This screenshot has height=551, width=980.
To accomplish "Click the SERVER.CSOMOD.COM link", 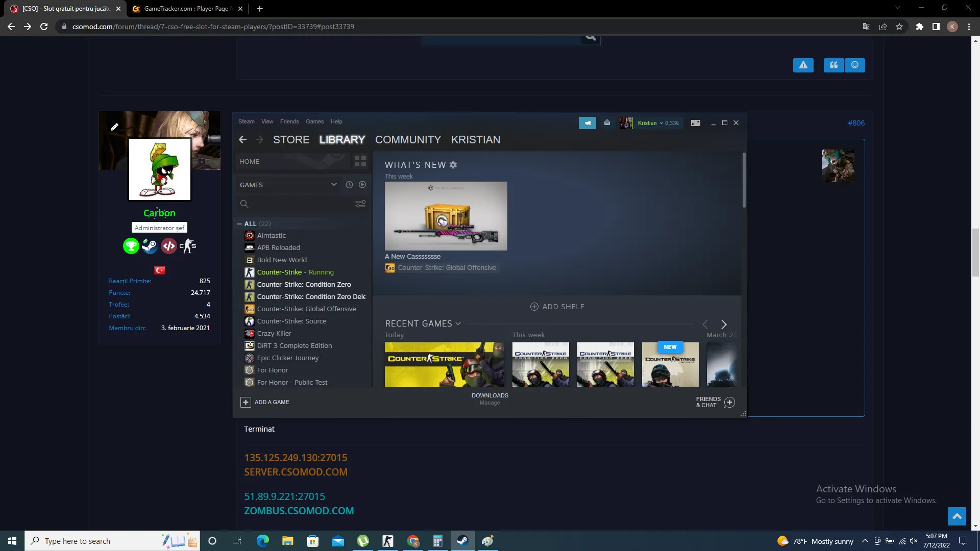I will pyautogui.click(x=296, y=472).
